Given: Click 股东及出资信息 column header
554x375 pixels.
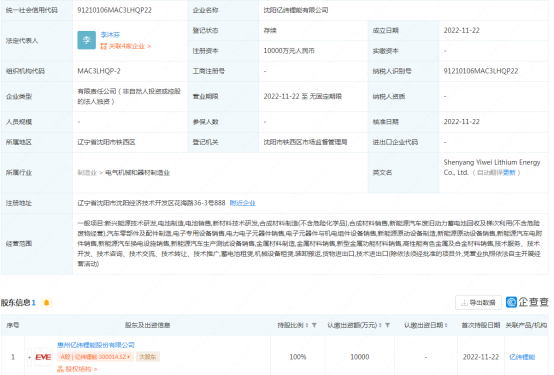Looking at the screenshot, I should point(147,325).
